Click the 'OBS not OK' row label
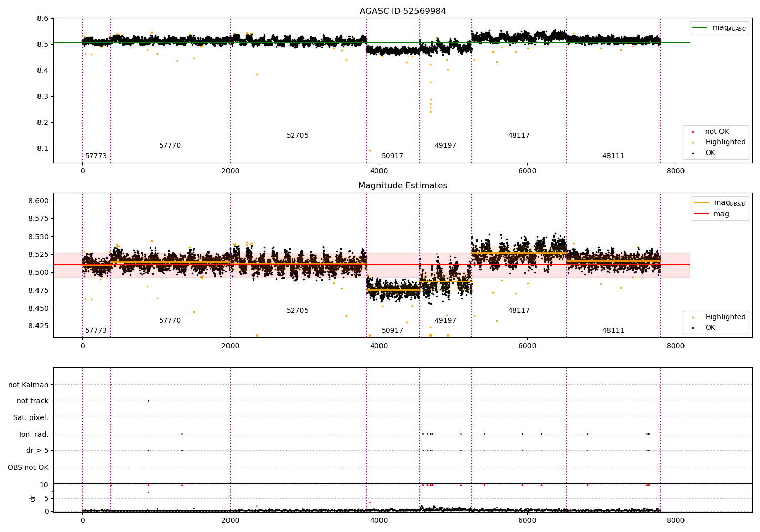Image resolution: width=760 pixels, height=532 pixels. [x=28, y=467]
